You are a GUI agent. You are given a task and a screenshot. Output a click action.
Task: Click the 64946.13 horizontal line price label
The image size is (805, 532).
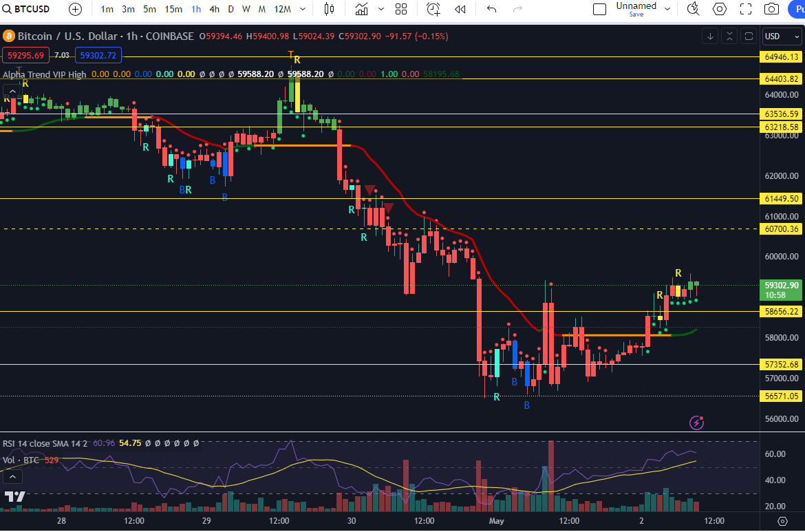tap(782, 57)
